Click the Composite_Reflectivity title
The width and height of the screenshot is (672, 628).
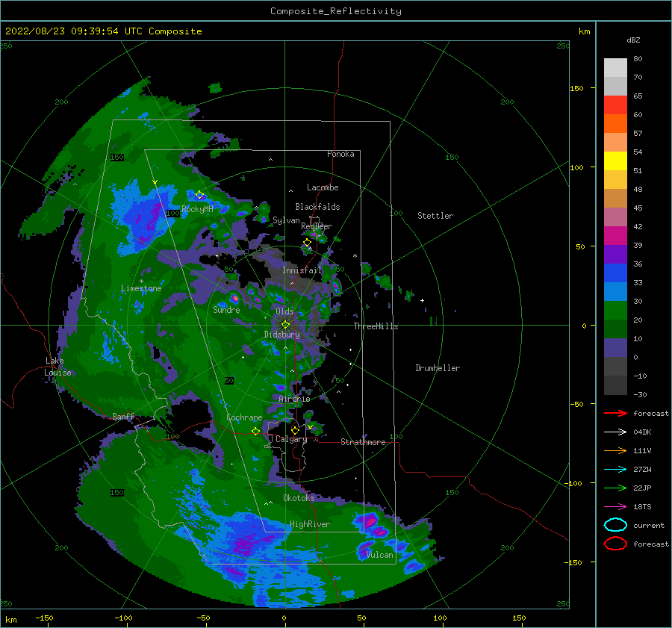click(x=335, y=11)
